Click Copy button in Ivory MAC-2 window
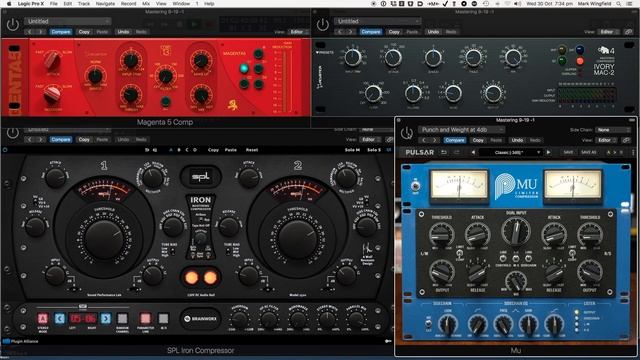640x360 pixels. (x=394, y=32)
